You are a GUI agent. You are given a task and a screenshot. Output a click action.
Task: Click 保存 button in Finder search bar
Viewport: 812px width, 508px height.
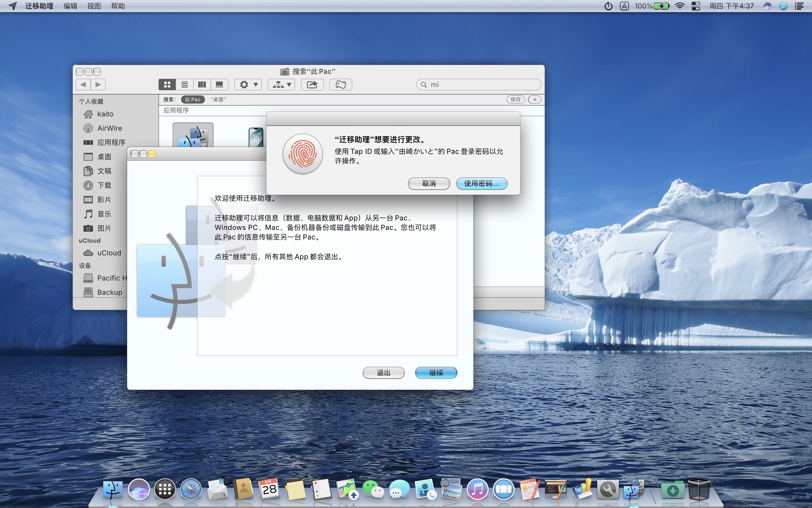point(515,99)
